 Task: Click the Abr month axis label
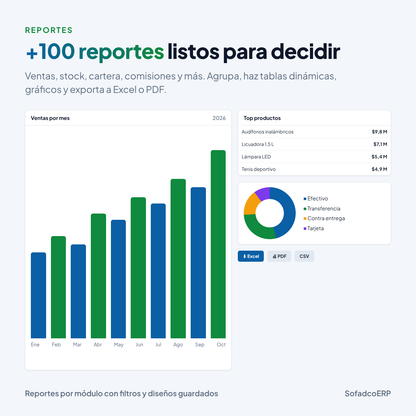[98, 344]
